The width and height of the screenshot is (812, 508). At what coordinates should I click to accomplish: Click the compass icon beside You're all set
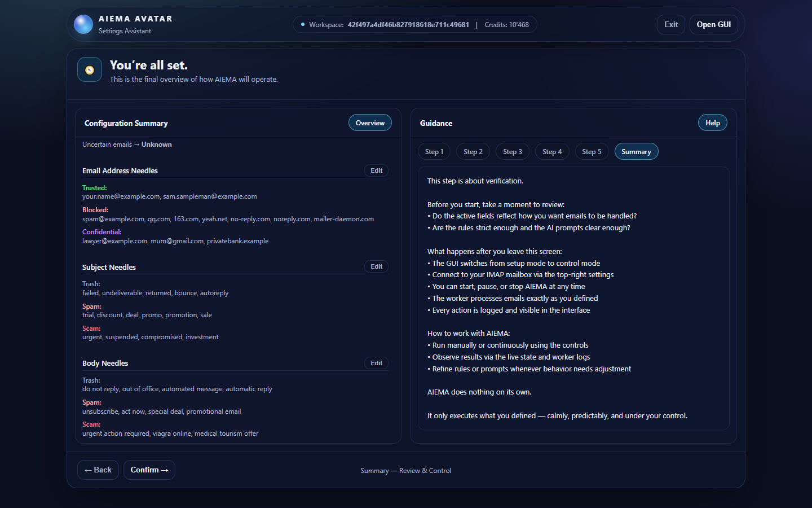(90, 70)
